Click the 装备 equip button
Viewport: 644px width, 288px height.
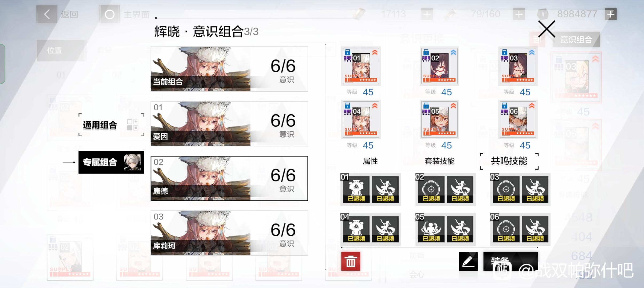[x=511, y=261]
